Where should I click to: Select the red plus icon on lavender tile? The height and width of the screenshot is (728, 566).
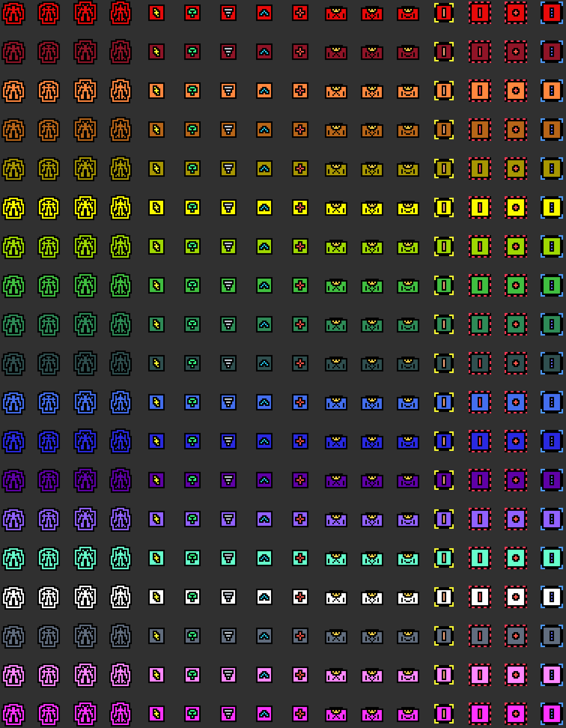(300, 519)
